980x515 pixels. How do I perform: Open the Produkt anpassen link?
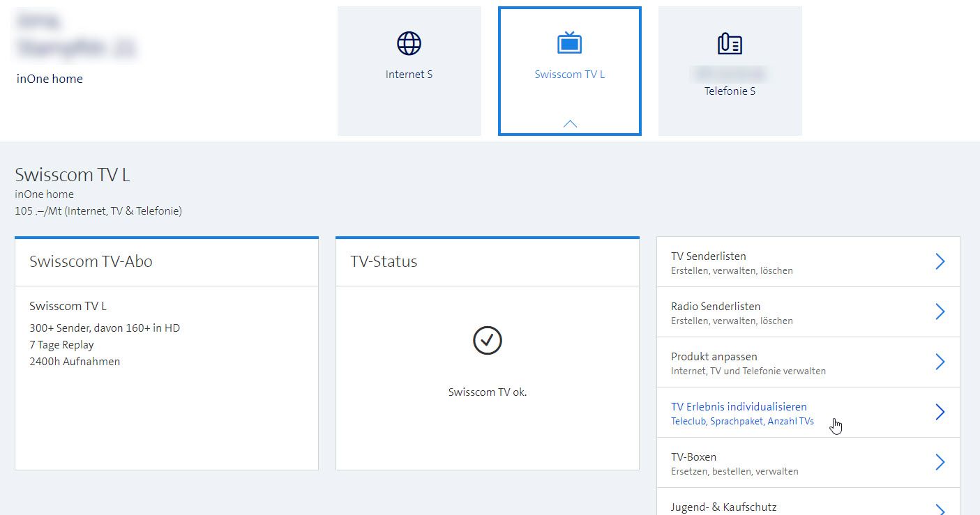pyautogui.click(x=714, y=356)
